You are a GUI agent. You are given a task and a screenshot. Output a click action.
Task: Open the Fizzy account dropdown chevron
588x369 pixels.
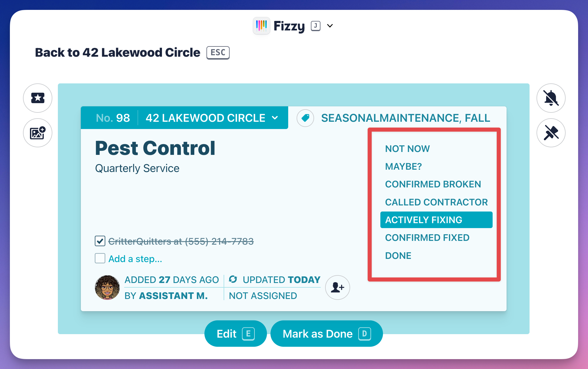pos(330,26)
